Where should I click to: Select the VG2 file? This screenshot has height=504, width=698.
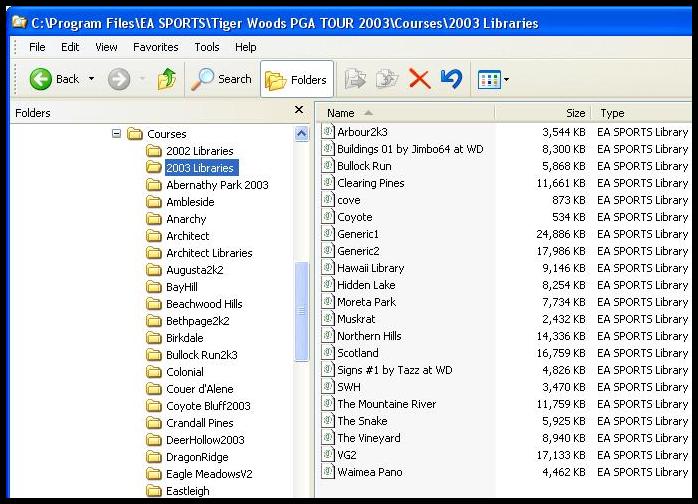click(347, 455)
